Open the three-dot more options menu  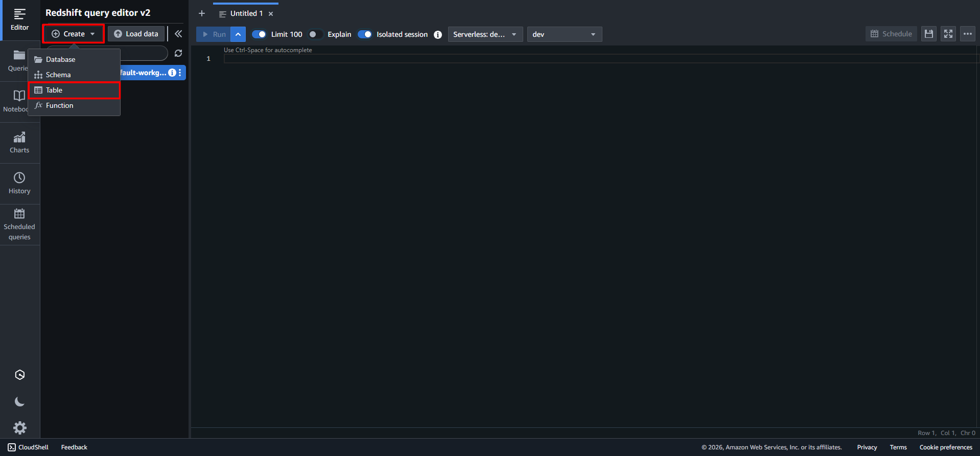(967, 34)
